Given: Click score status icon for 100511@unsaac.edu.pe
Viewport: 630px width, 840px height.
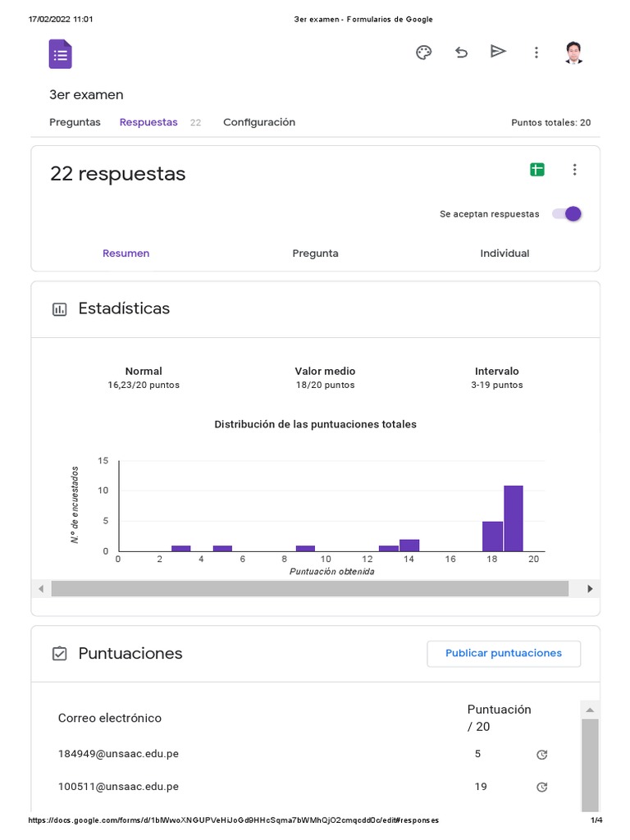Looking at the screenshot, I should tap(541, 787).
